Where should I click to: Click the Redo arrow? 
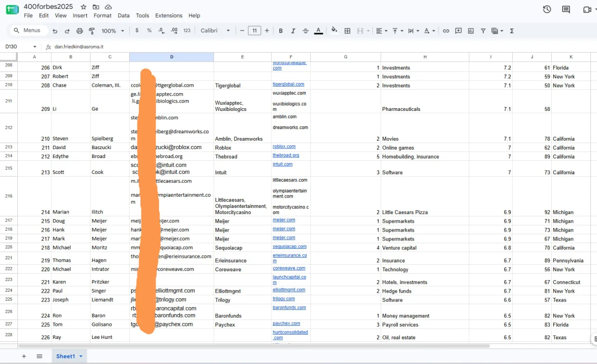67,31
